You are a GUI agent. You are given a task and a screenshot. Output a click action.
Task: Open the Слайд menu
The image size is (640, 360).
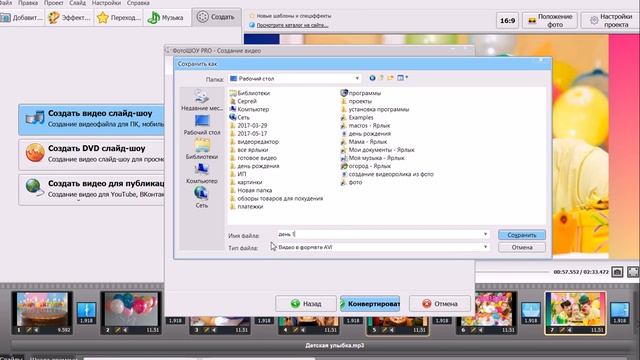click(x=77, y=3)
